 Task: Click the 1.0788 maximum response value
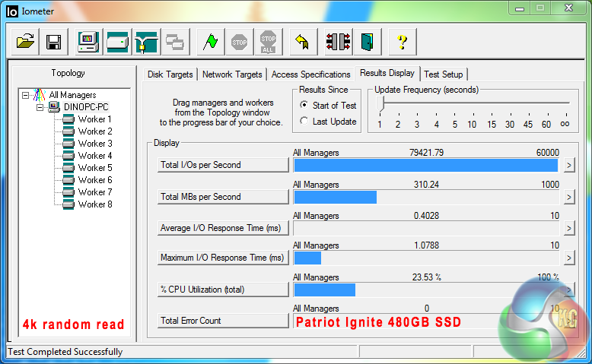(x=426, y=245)
